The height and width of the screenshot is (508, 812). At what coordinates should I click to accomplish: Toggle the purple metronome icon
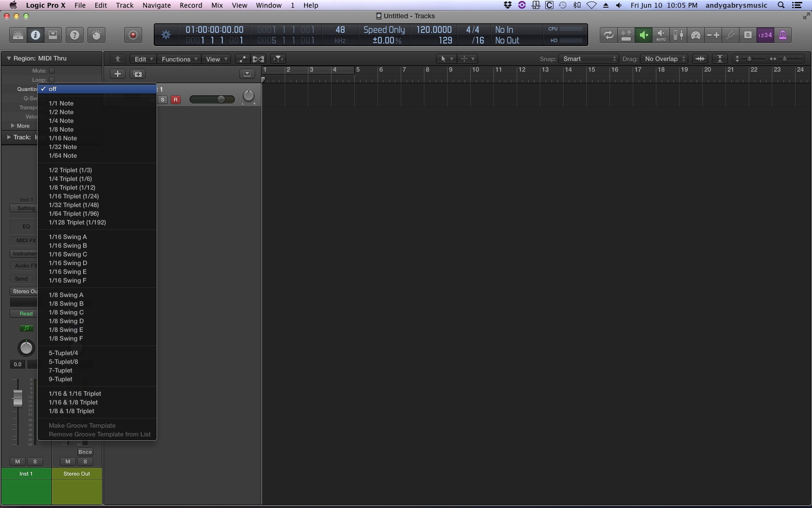(783, 35)
